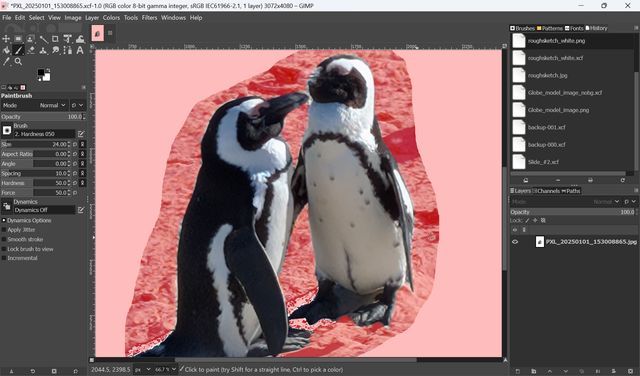The image size is (640, 376).
Task: Open the zoom percentage dropdown in status bar
Action: (x=165, y=369)
